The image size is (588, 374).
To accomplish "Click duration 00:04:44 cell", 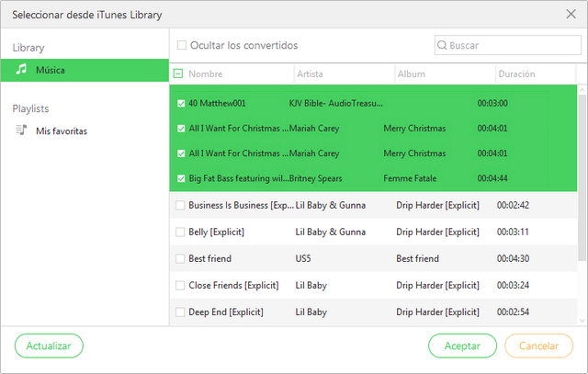I will [x=492, y=178].
